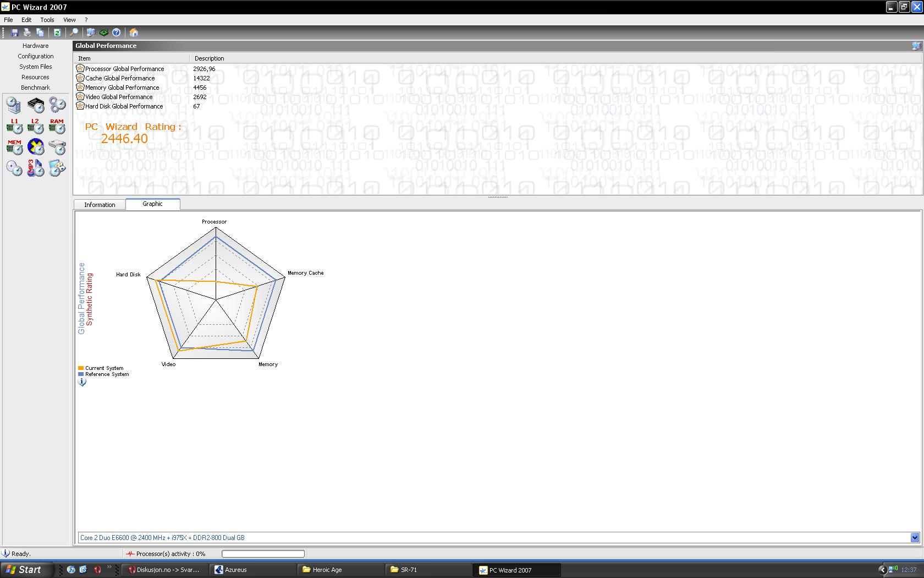The height and width of the screenshot is (578, 924).
Task: Open the ? help menu
Action: (x=86, y=20)
